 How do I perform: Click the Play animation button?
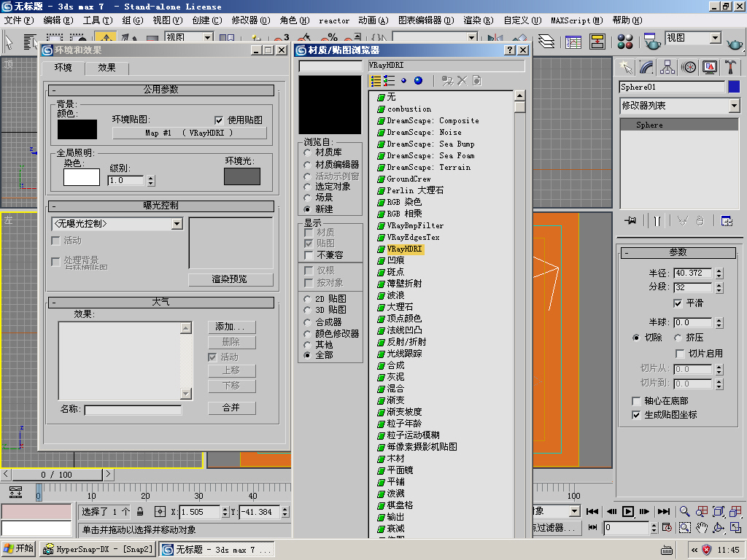pos(628,511)
